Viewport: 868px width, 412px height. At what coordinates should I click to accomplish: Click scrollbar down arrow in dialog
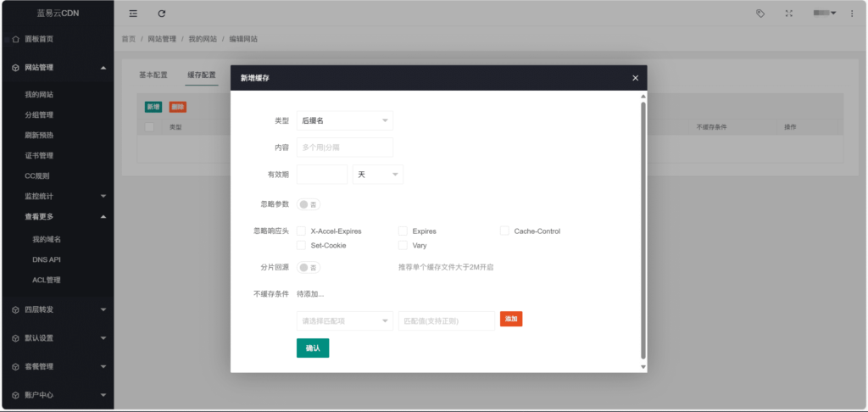[x=643, y=366]
